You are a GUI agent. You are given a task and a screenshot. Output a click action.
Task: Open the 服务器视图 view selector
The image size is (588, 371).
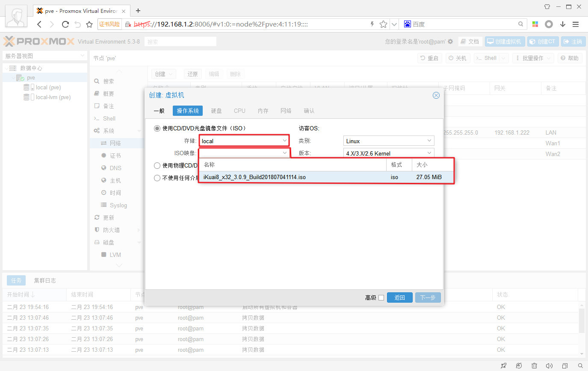pyautogui.click(x=45, y=56)
